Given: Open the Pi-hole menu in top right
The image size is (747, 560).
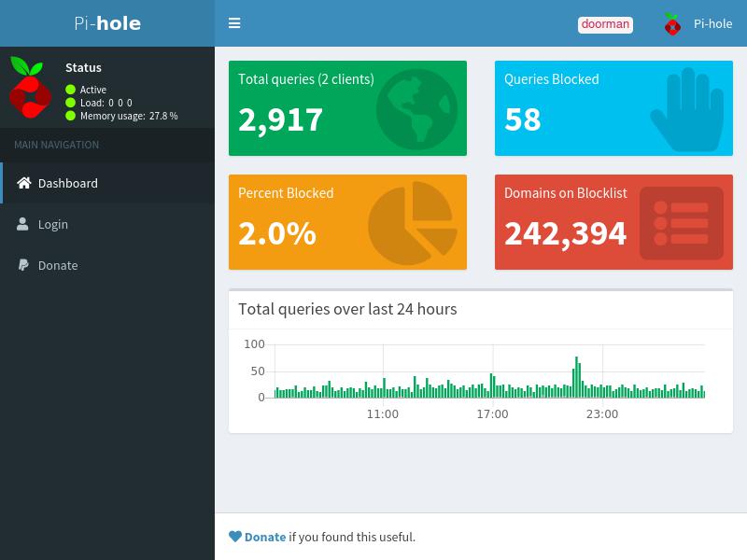Looking at the screenshot, I should click(698, 24).
